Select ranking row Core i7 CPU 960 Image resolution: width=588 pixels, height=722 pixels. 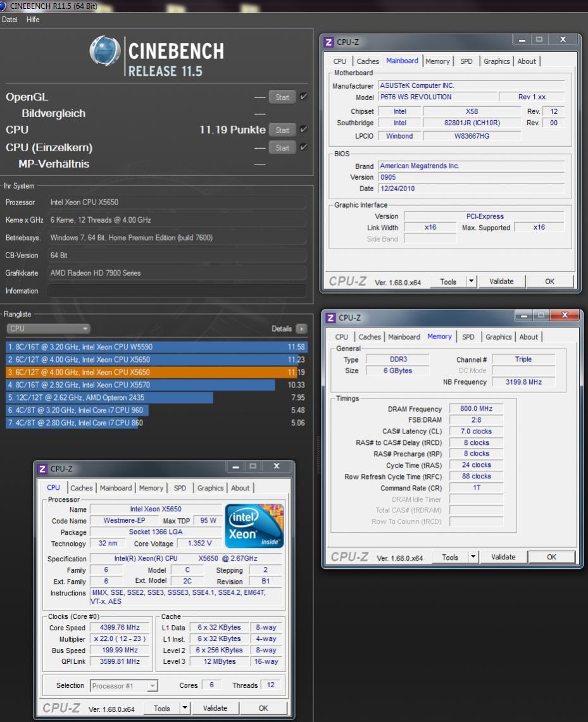point(156,410)
